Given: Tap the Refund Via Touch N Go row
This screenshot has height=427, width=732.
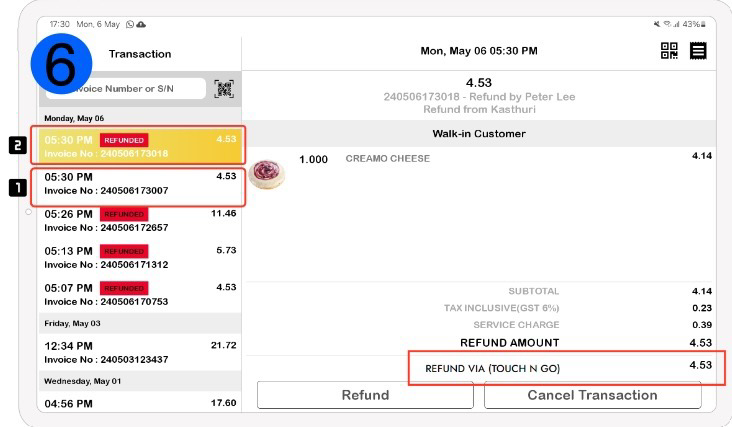Looking at the screenshot, I should coord(569,368).
